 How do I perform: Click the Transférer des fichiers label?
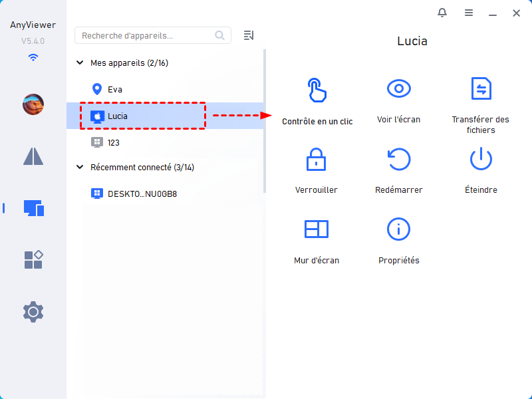tap(481, 124)
